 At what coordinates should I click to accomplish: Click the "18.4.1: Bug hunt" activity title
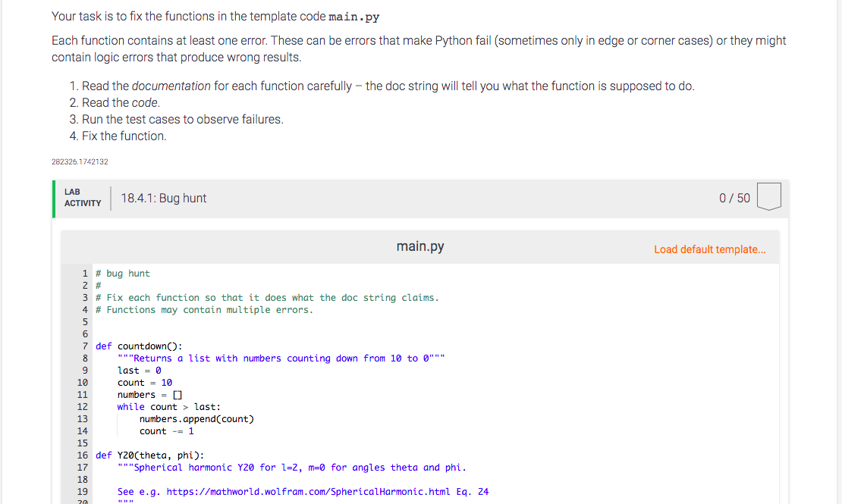coord(162,197)
